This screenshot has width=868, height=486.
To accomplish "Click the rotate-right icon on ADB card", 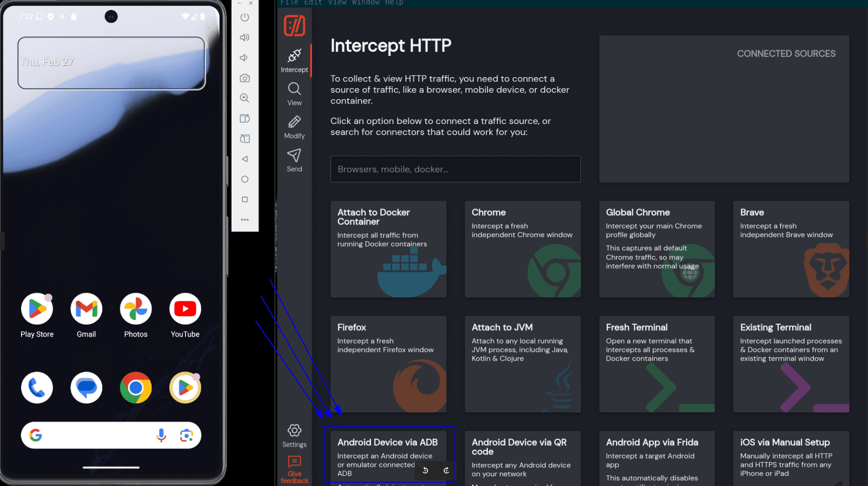I will point(446,470).
